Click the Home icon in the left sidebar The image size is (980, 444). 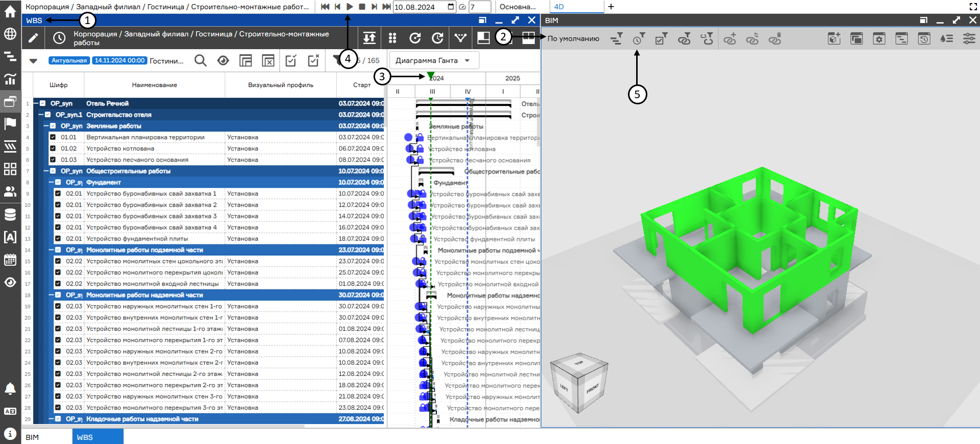[10, 11]
